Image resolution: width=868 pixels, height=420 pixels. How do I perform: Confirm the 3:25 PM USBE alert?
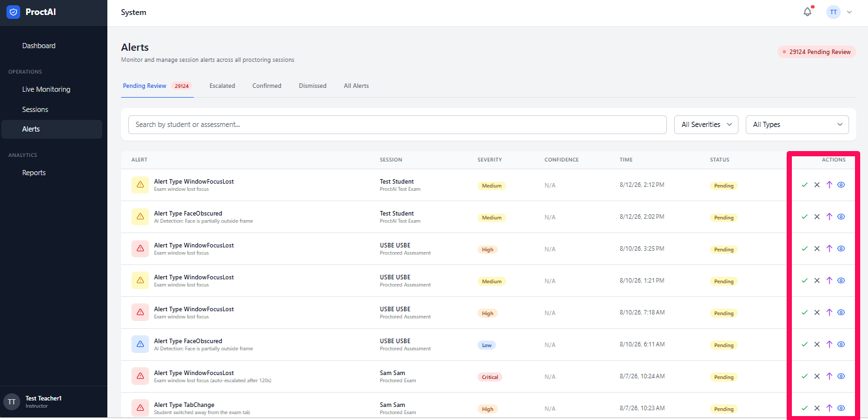point(804,249)
